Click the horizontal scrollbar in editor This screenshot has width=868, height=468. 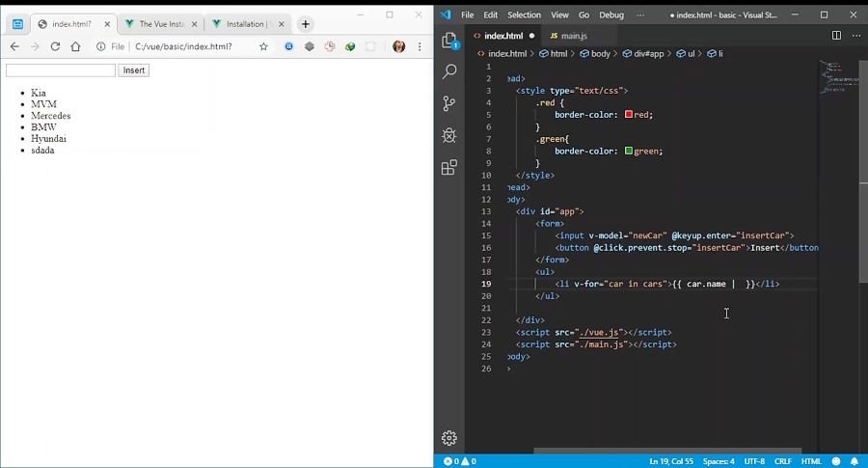pyautogui.click(x=667, y=451)
